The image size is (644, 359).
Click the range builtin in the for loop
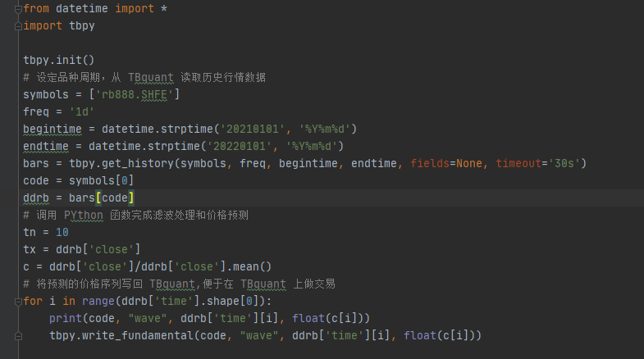click(98, 302)
